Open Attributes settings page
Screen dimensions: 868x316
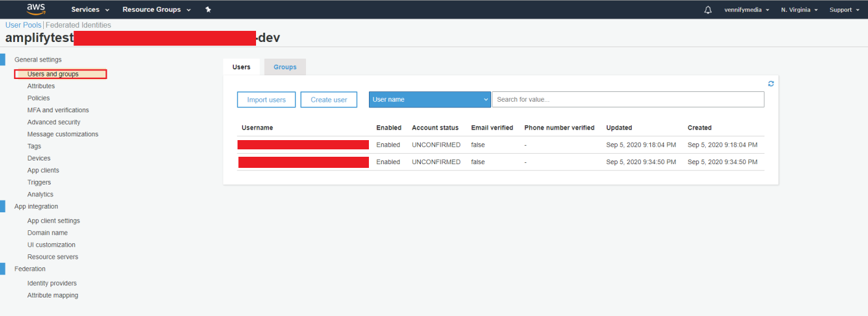coord(41,86)
